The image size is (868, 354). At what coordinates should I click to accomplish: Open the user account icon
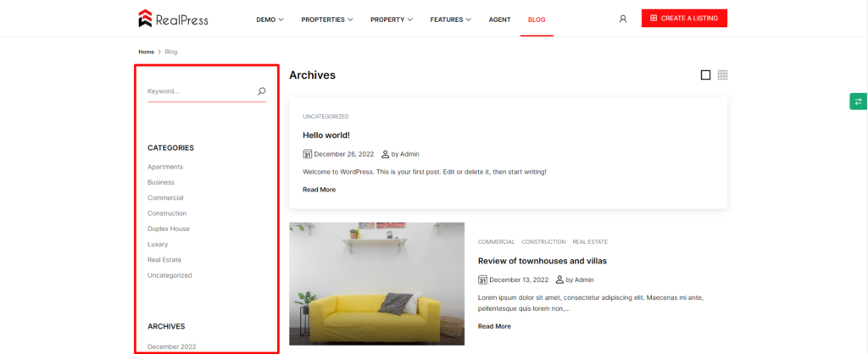point(623,19)
